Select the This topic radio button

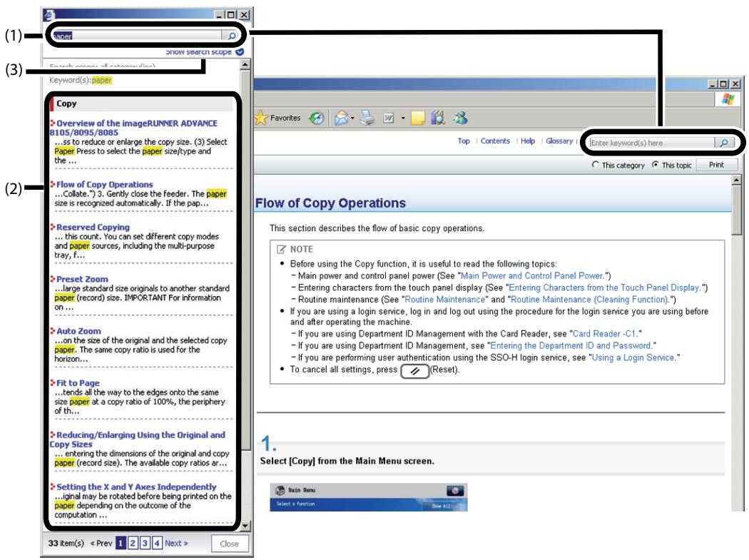pos(656,164)
